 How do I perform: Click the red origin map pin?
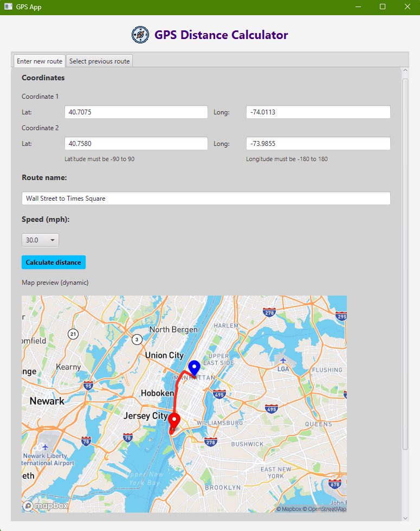pos(174,421)
